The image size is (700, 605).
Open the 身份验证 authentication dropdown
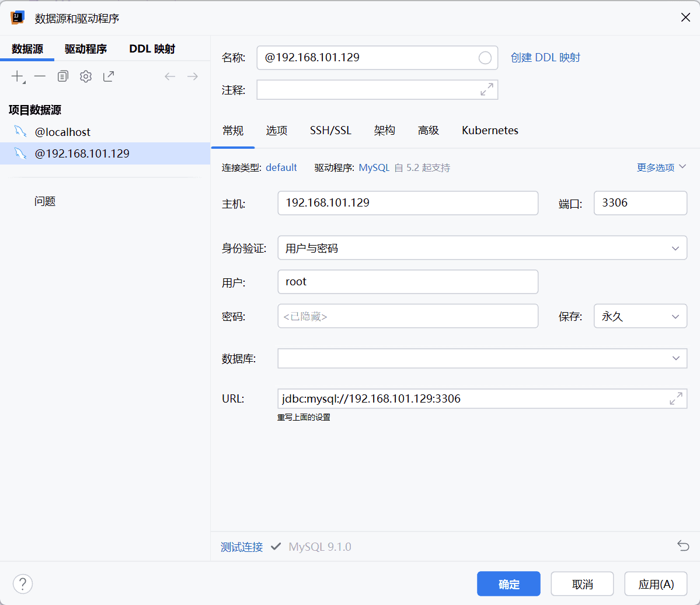coord(482,248)
